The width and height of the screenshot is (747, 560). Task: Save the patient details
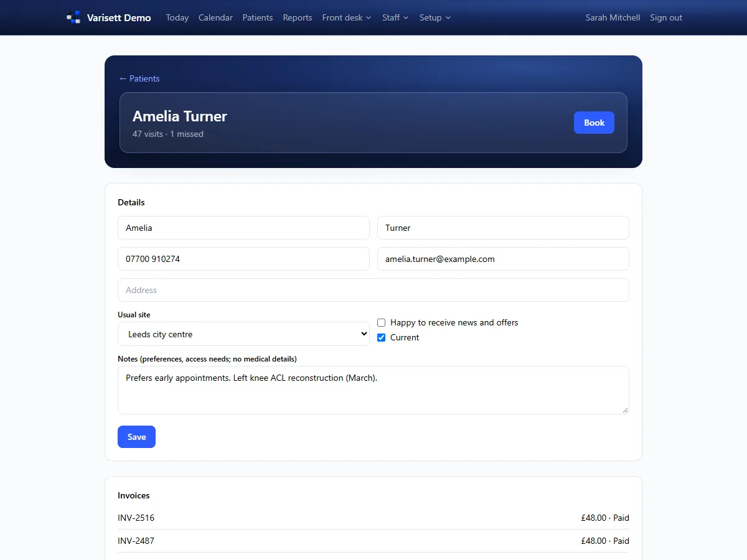pyautogui.click(x=136, y=437)
